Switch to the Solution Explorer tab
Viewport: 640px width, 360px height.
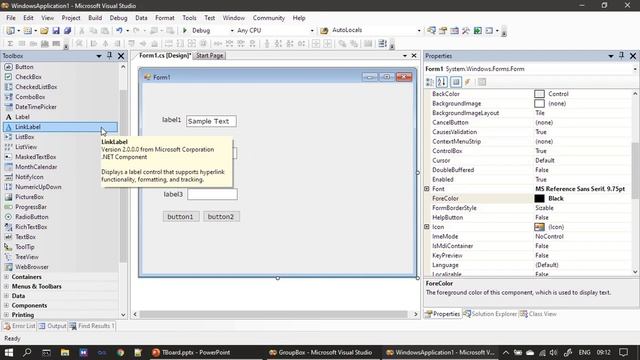(x=490, y=314)
